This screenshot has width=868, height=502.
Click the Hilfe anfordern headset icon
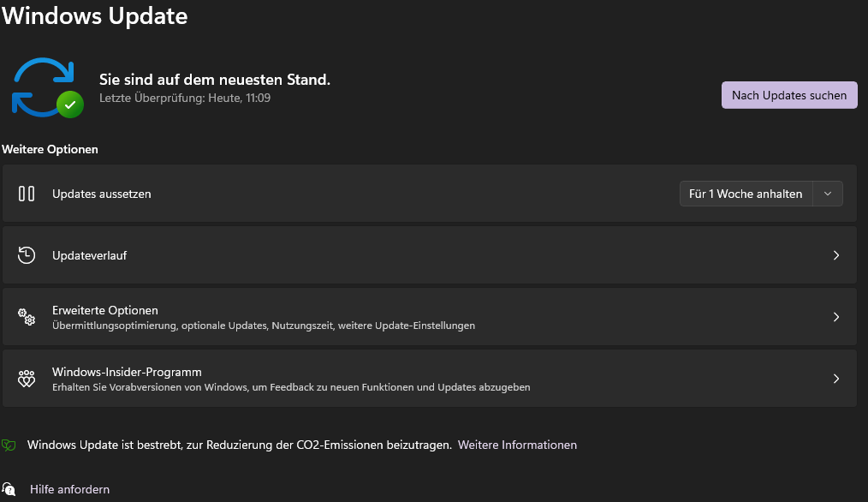(9, 489)
